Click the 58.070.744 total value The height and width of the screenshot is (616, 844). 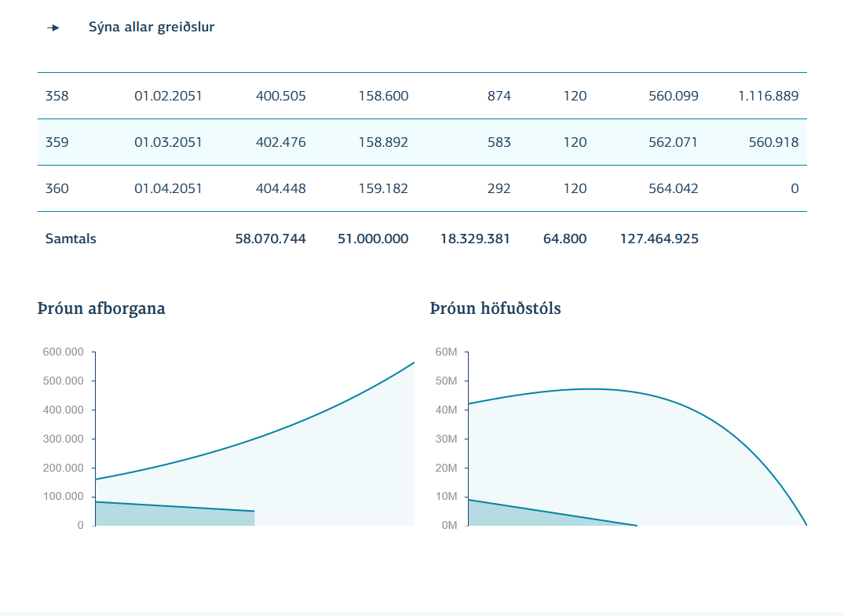(270, 239)
